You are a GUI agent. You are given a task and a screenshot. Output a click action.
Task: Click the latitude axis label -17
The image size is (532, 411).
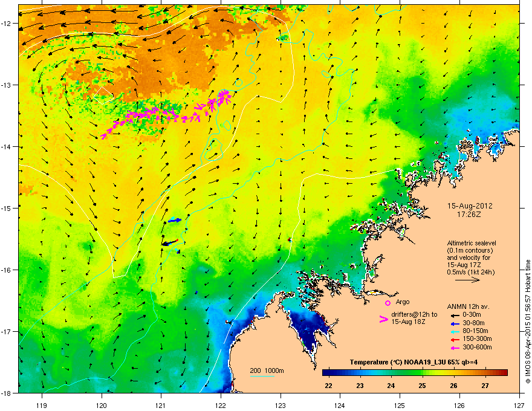pos(7,331)
